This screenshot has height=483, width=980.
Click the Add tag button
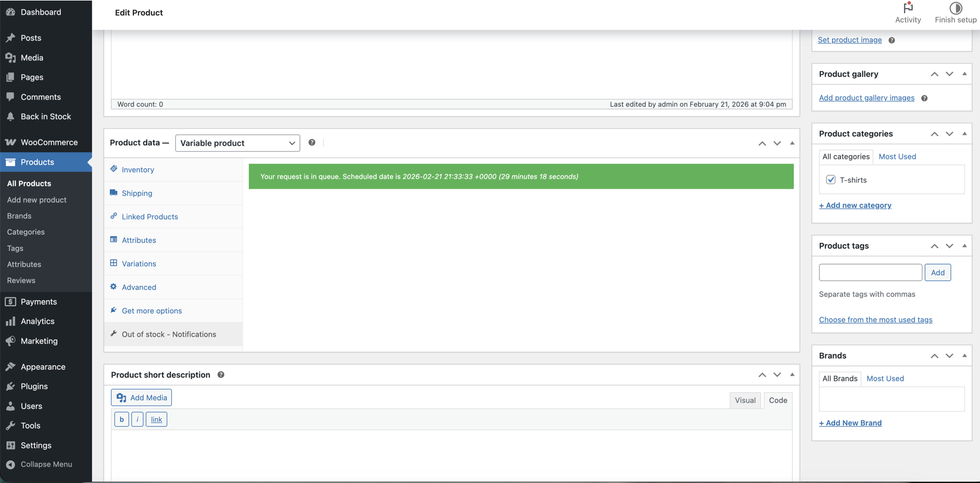pyautogui.click(x=937, y=272)
